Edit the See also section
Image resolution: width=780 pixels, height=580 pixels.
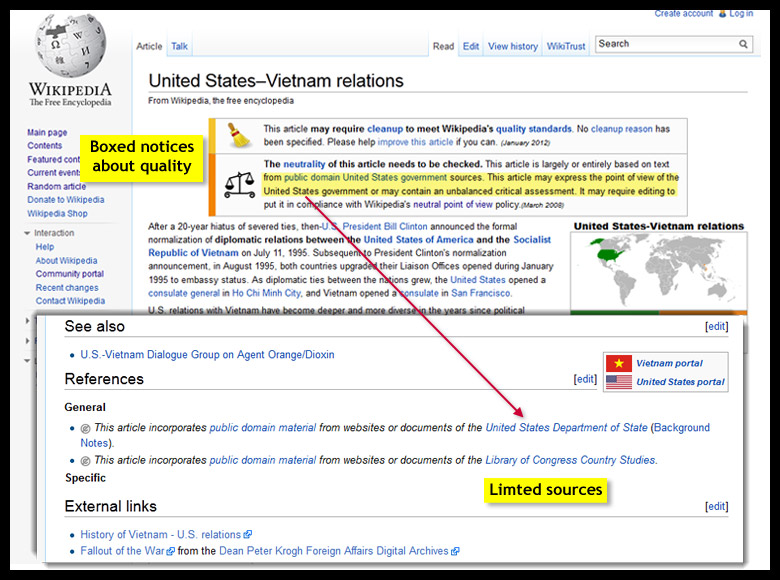[716, 327]
